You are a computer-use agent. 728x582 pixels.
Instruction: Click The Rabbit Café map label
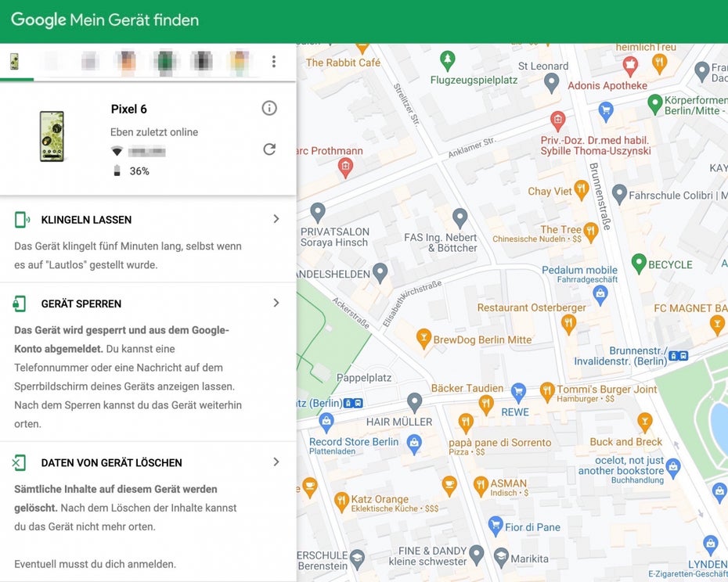click(343, 63)
